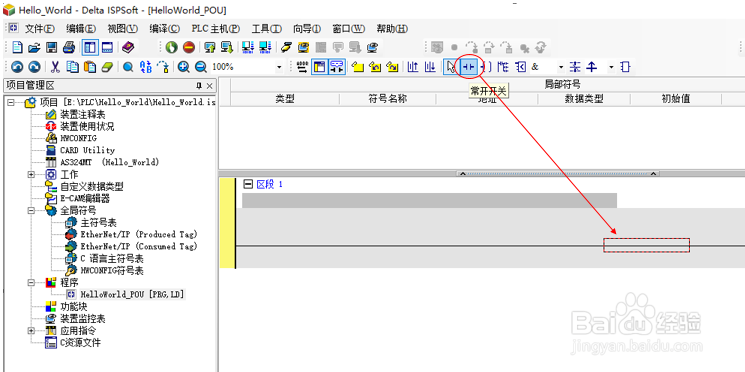Collapse the 程序 tree node
This screenshot has height=372, width=745.
pyautogui.click(x=31, y=283)
